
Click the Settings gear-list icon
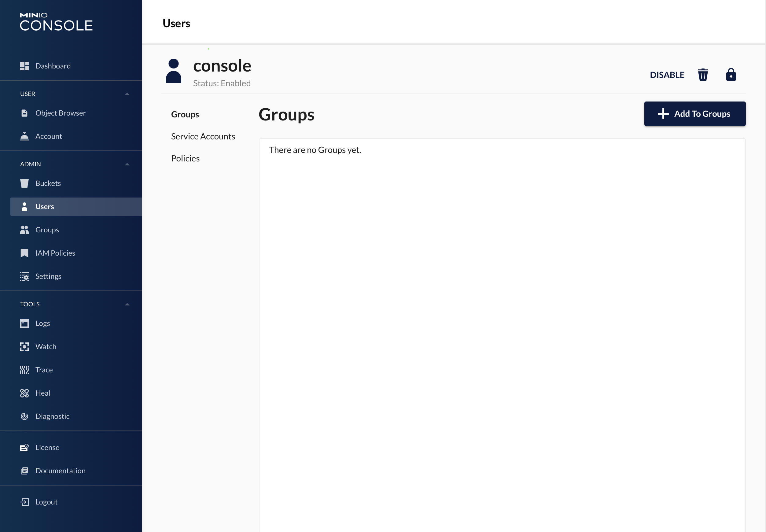pos(24,276)
